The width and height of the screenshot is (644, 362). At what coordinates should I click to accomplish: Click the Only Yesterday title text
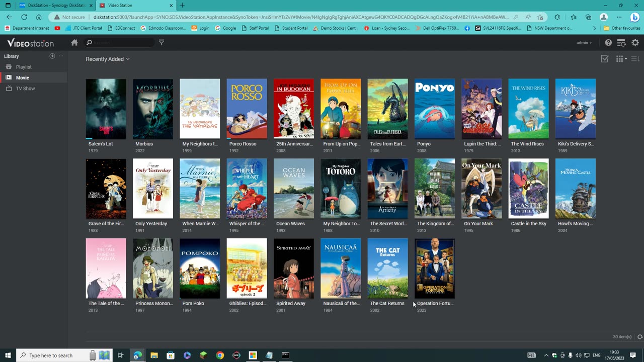click(151, 224)
